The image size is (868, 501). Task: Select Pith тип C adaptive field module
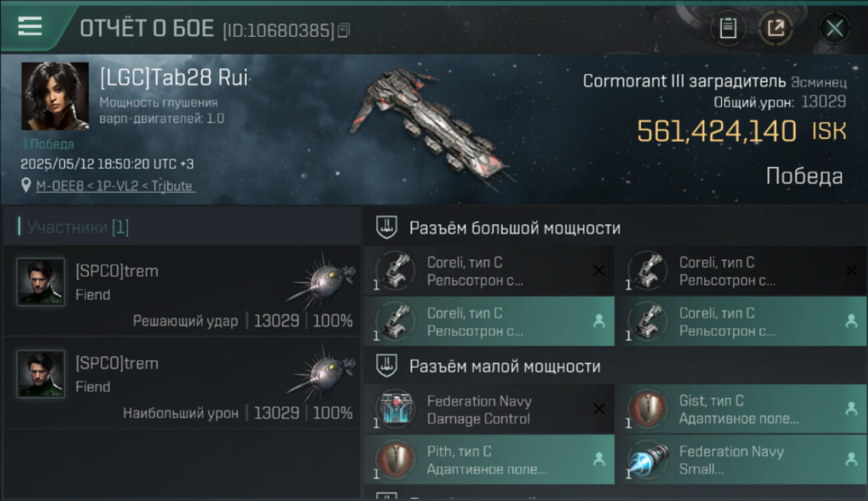pyautogui.click(x=489, y=460)
